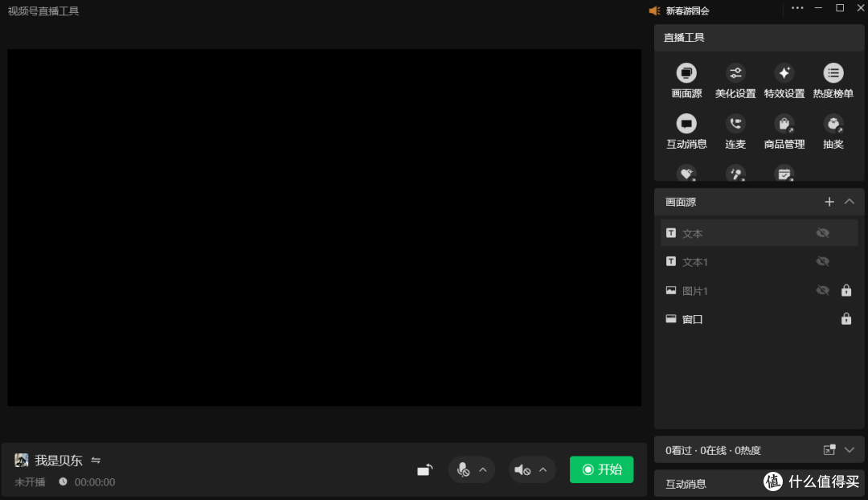
Task: Show the hidden 文本1 layer
Action: (823, 261)
